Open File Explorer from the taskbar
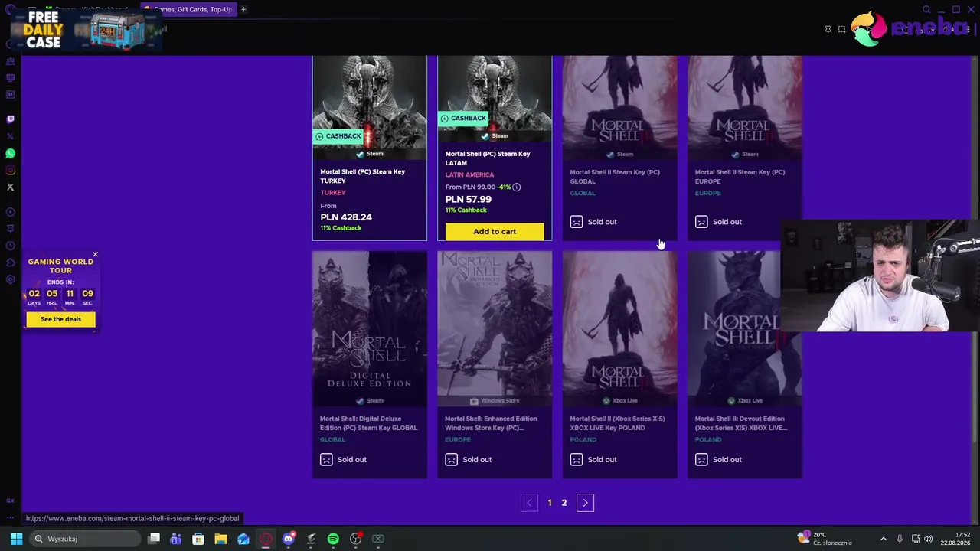Image resolution: width=980 pixels, height=551 pixels. pyautogui.click(x=220, y=539)
